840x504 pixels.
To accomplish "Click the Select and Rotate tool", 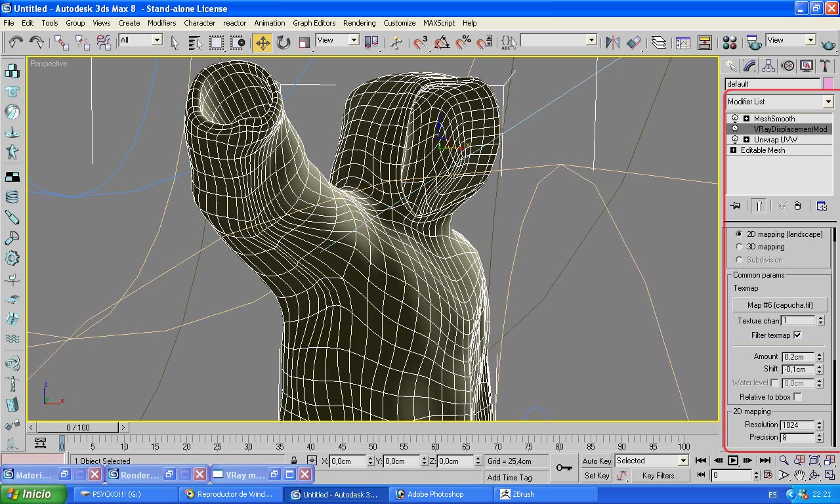I will pyautogui.click(x=283, y=43).
